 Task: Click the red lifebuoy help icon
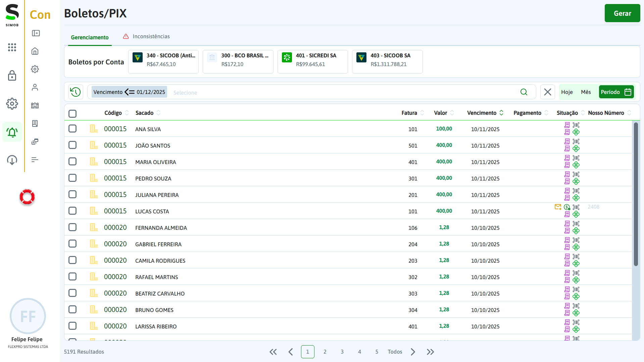[x=27, y=197]
